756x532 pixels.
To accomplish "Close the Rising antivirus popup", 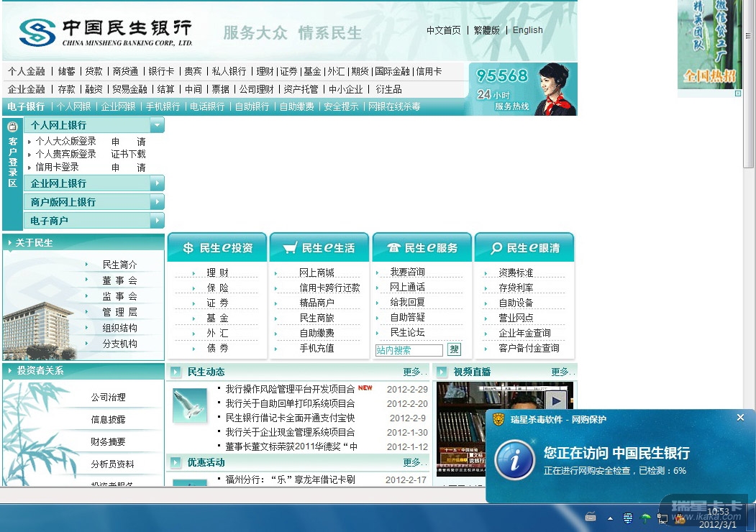I will tap(741, 418).
